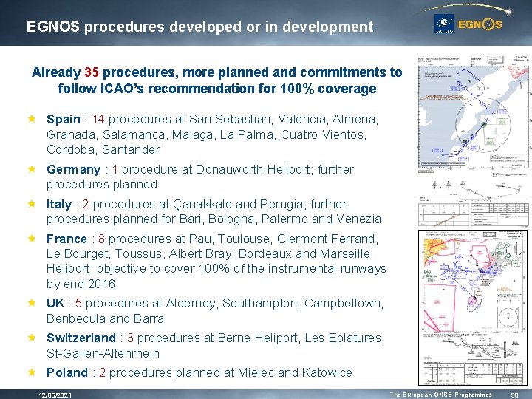
Task: Click the 'Spain' country heading
Action: tap(64, 119)
